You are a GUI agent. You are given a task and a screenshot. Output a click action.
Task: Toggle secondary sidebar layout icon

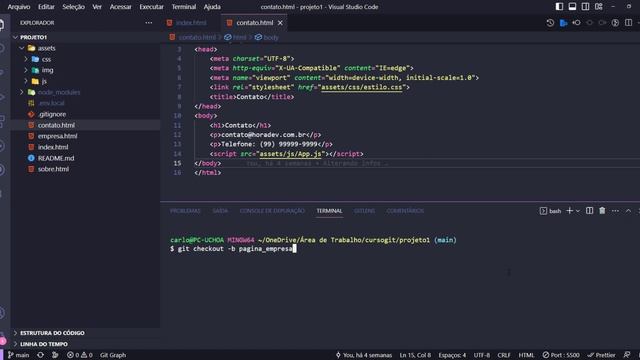pyautogui.click(x=585, y=7)
